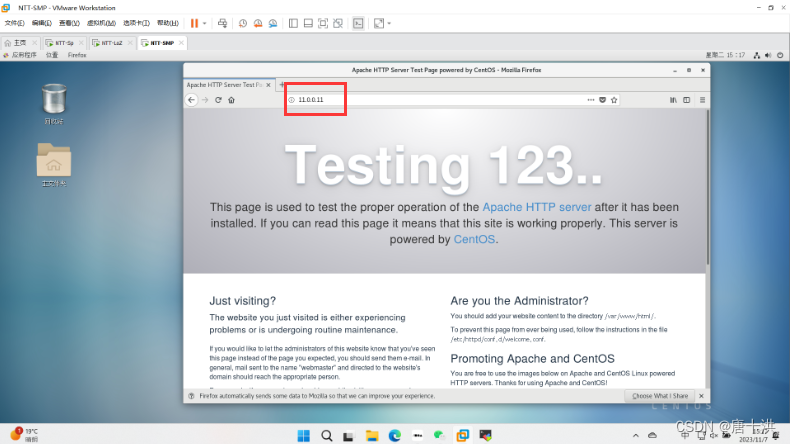791x444 pixels.
Task: Open the page actions three-dot menu
Action: pos(591,100)
